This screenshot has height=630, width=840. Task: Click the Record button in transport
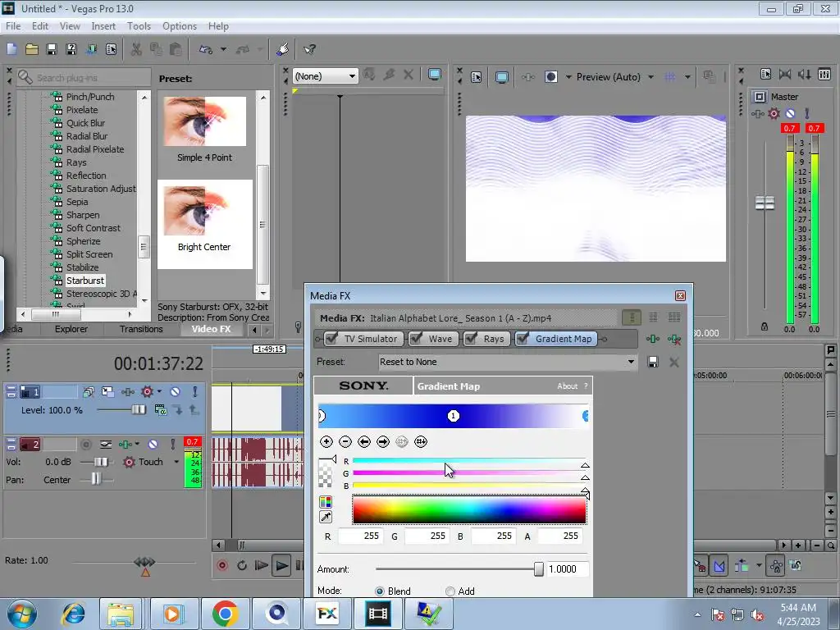click(222, 565)
